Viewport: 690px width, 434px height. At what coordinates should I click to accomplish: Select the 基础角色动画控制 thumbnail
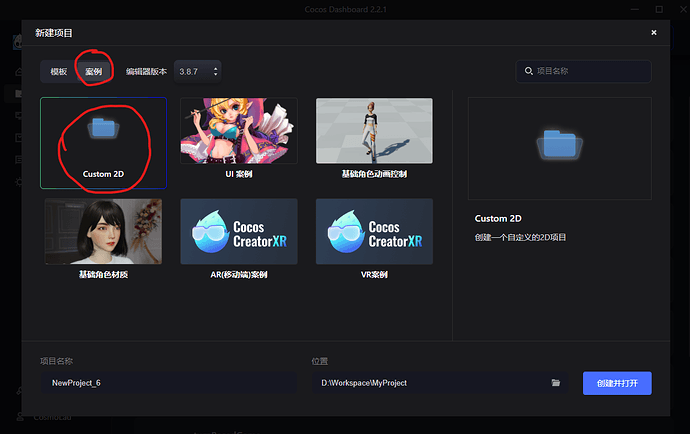(374, 131)
